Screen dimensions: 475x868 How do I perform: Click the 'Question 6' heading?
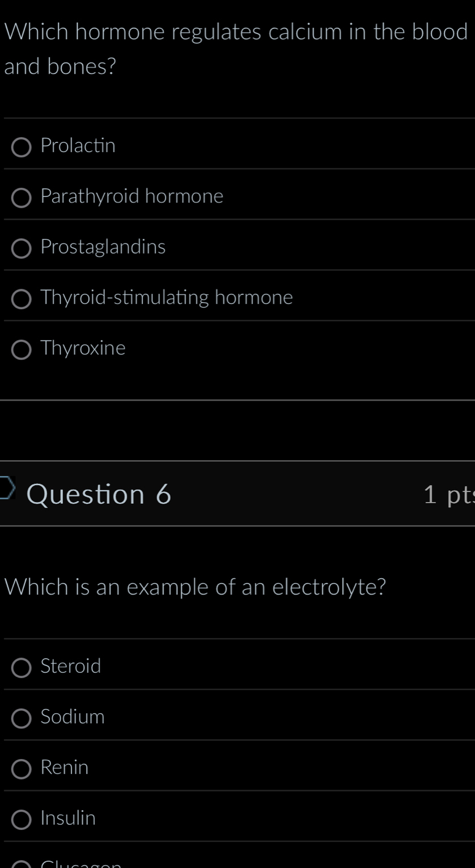pos(99,494)
